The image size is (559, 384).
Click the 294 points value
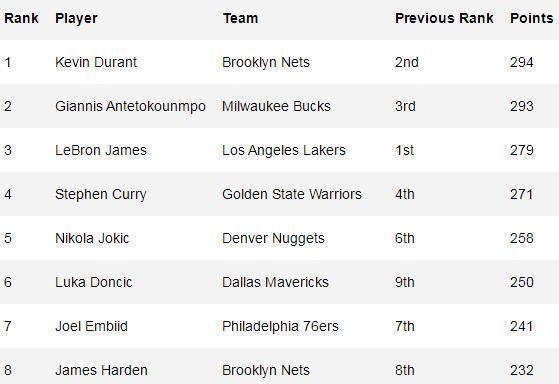pos(522,62)
